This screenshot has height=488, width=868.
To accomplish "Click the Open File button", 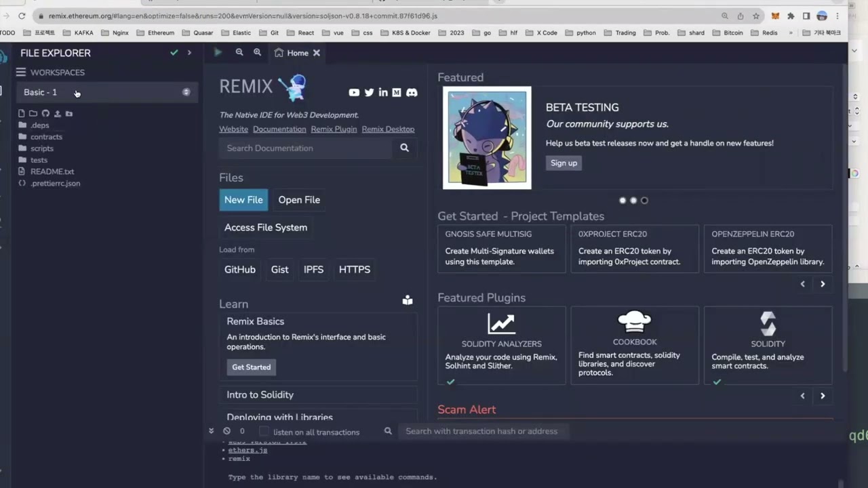I will [x=299, y=200].
